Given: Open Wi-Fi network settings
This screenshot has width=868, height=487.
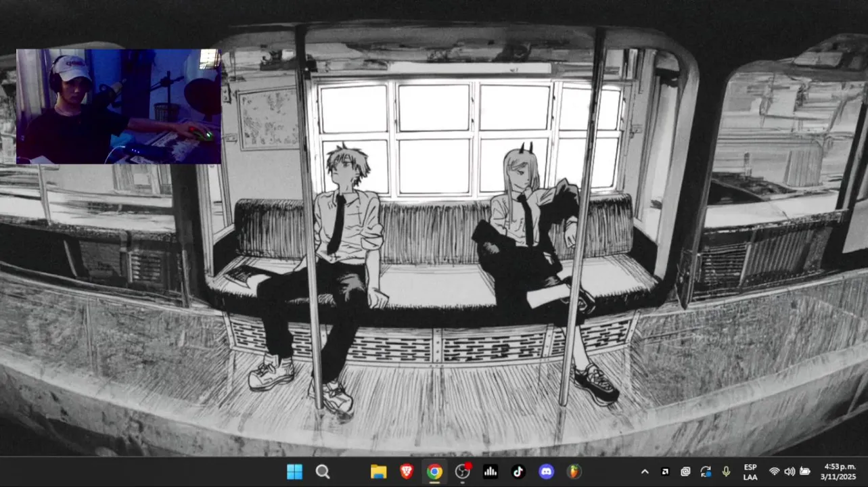Looking at the screenshot, I should pos(775,471).
